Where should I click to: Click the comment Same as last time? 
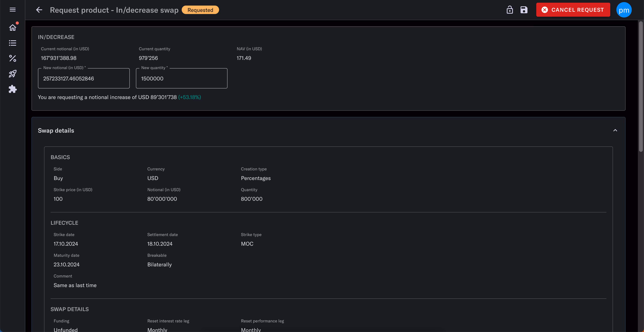pos(75,285)
